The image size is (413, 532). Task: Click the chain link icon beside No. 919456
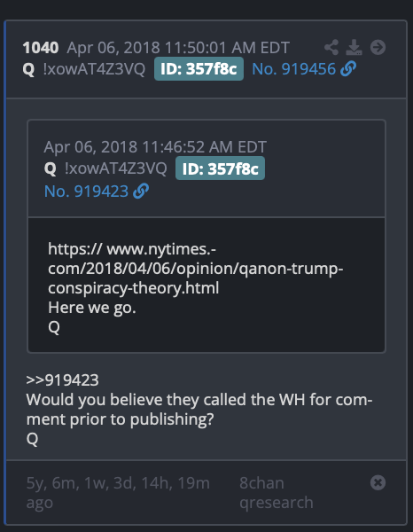(348, 69)
